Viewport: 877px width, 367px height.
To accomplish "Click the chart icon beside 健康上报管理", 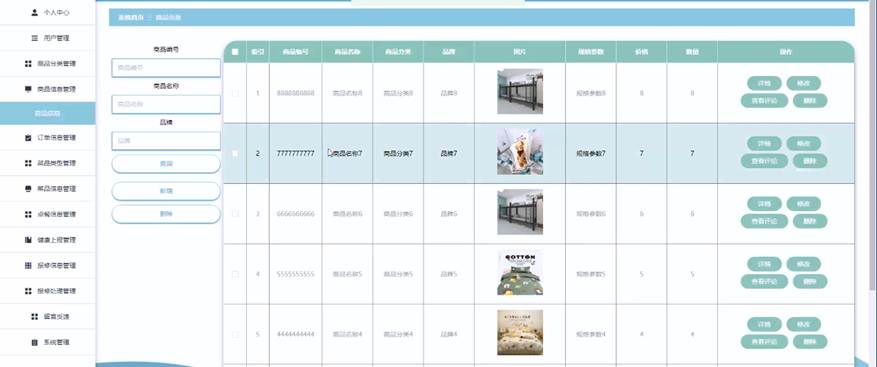I will (x=29, y=240).
